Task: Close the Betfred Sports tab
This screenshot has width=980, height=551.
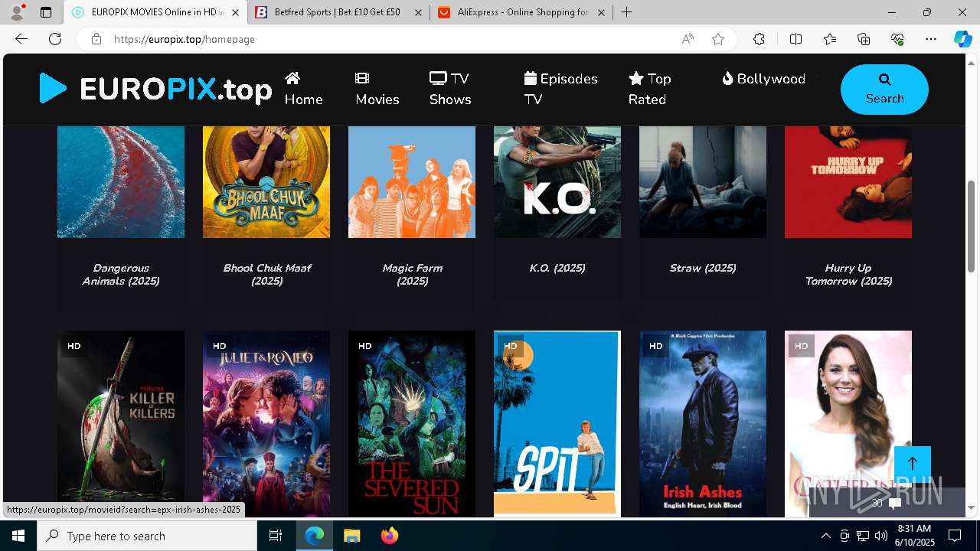Action: click(x=418, y=12)
